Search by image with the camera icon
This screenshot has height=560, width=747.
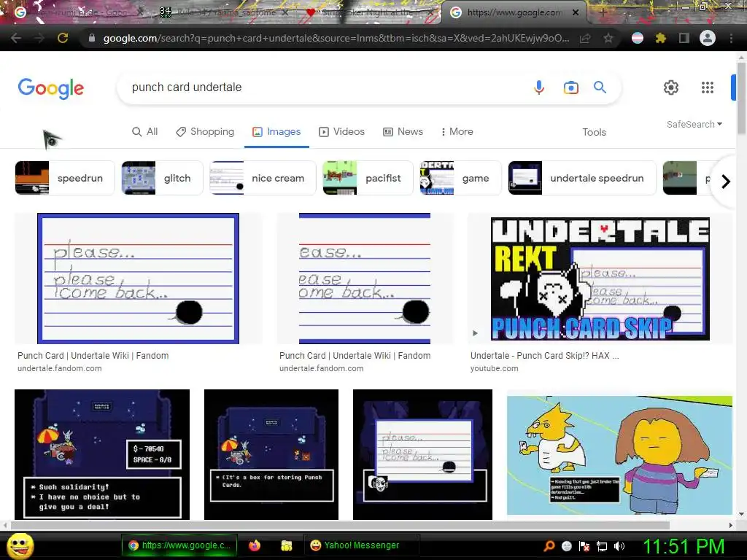point(570,87)
